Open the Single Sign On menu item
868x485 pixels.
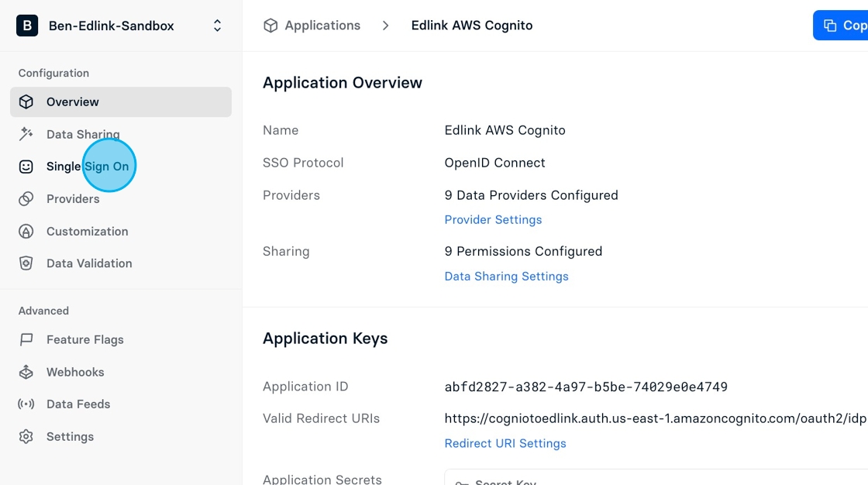coord(121,167)
